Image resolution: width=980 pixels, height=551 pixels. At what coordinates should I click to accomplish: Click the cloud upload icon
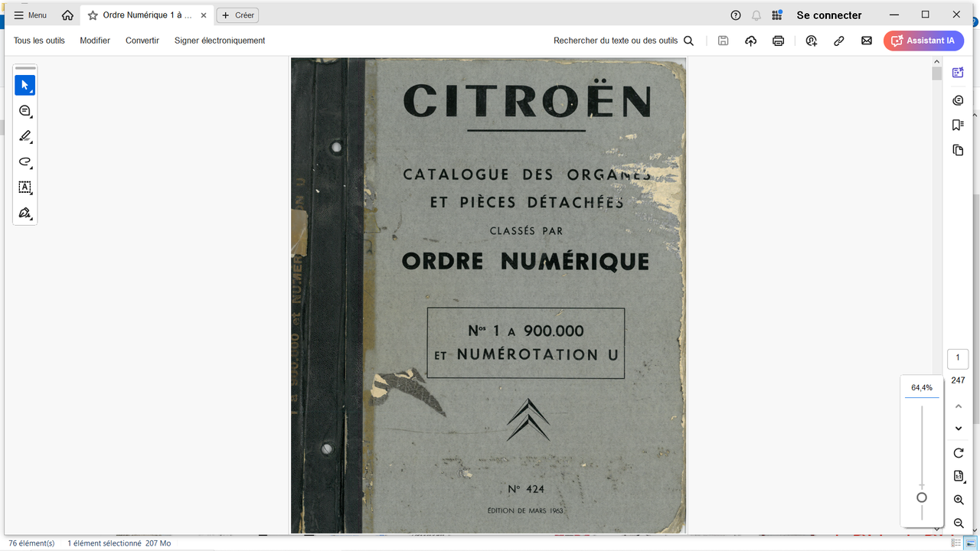tap(750, 41)
